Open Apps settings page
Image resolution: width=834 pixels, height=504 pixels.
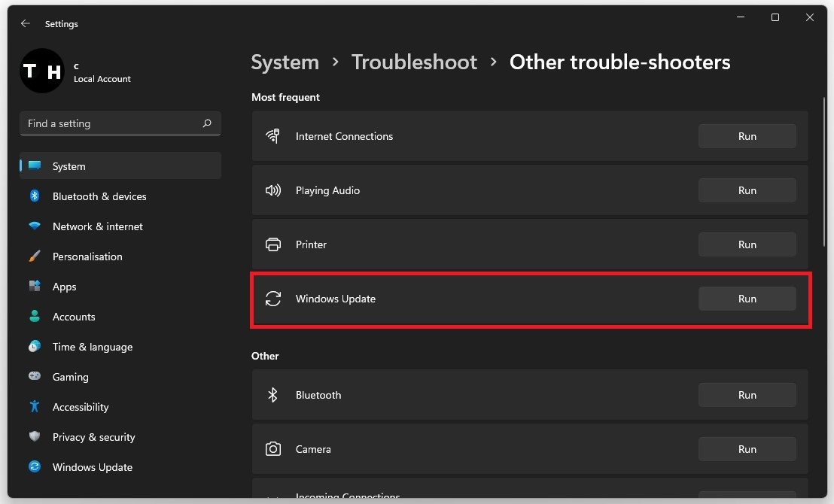(x=120, y=287)
